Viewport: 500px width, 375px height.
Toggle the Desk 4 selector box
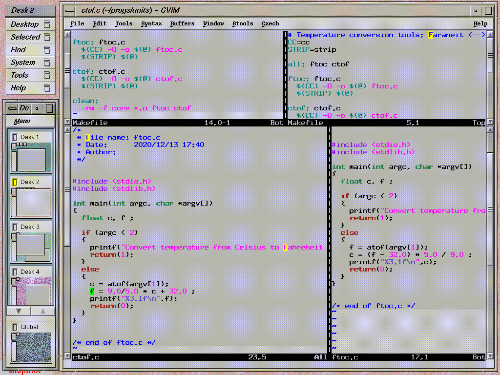point(15,272)
